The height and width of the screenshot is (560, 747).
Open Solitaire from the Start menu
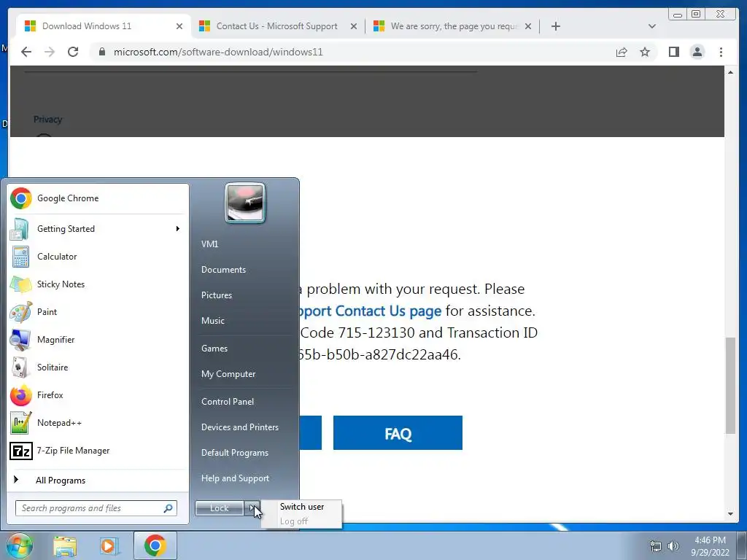point(98,367)
